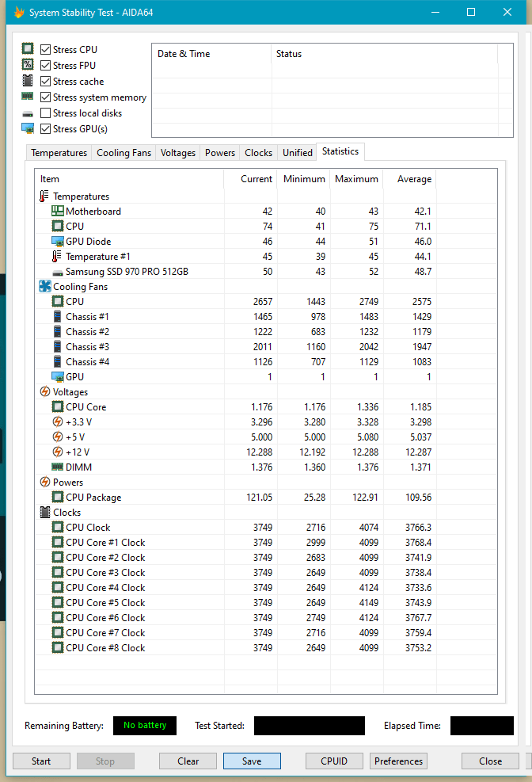Click the Cooling Fans blue fan icon
This screenshot has height=782, width=532.
(x=45, y=286)
